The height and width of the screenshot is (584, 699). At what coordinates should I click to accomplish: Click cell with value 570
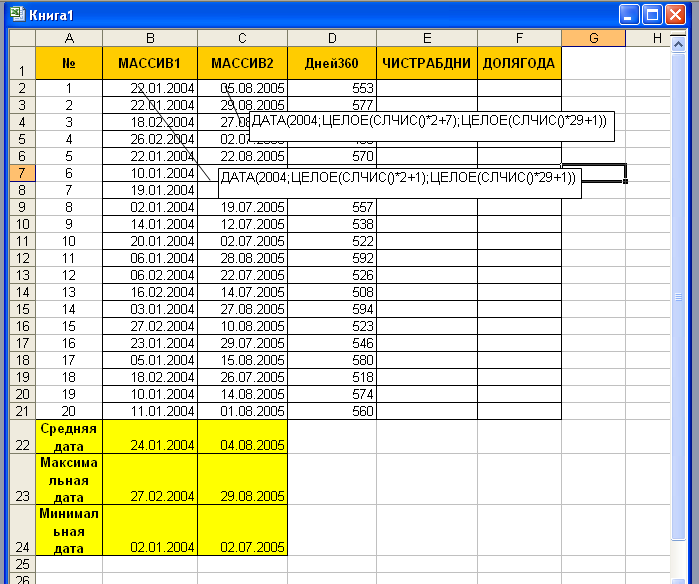pos(332,156)
